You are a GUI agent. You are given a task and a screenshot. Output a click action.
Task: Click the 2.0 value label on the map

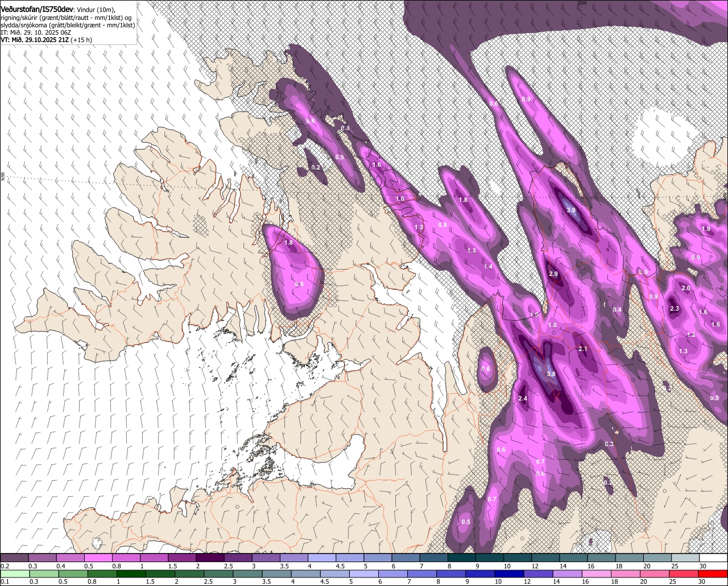(686, 288)
